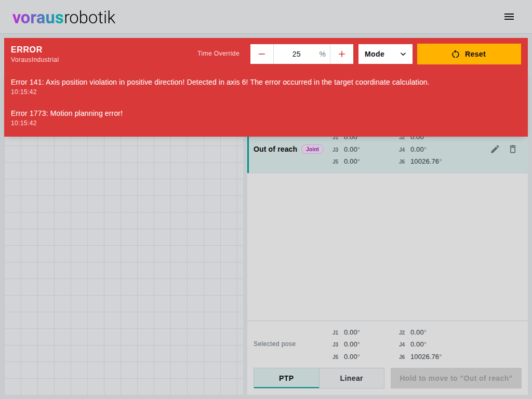This screenshot has height=399, width=532.
Task: Click the ERROR heading
Action: pyautogui.click(x=26, y=49)
